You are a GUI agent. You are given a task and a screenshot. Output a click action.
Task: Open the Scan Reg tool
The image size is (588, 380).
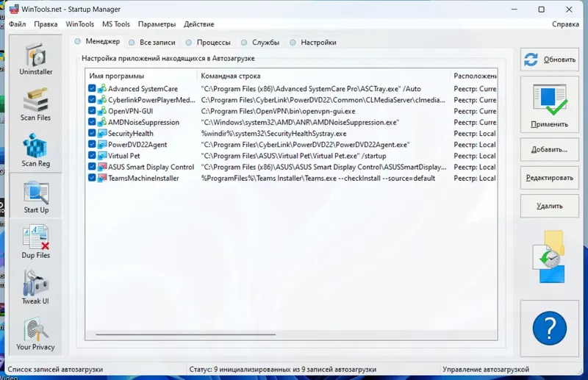pos(35,151)
